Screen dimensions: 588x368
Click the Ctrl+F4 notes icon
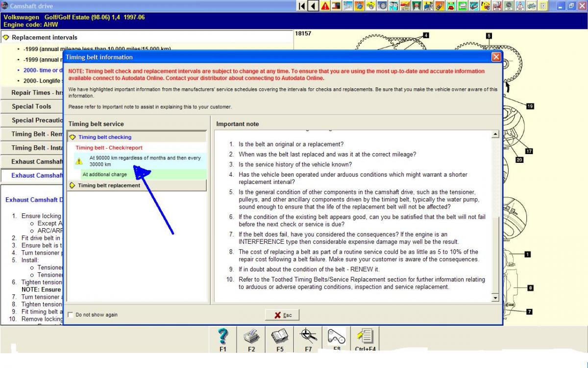(365, 337)
